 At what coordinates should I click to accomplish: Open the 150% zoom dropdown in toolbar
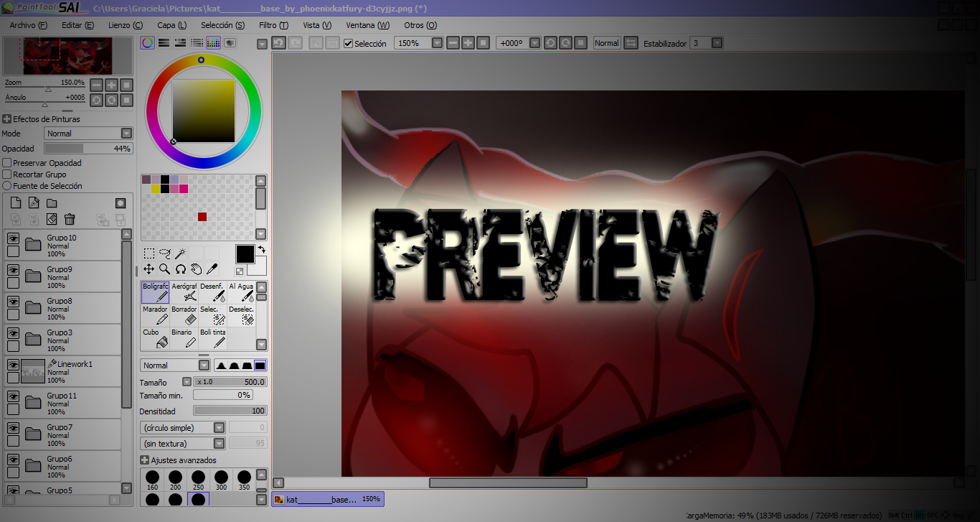click(437, 43)
